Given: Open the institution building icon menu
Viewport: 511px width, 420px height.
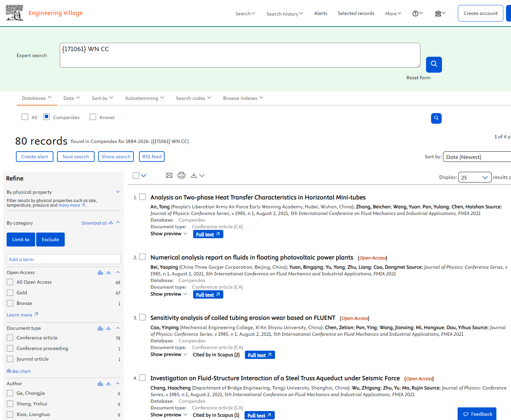Looking at the screenshot, I should click(440, 13).
